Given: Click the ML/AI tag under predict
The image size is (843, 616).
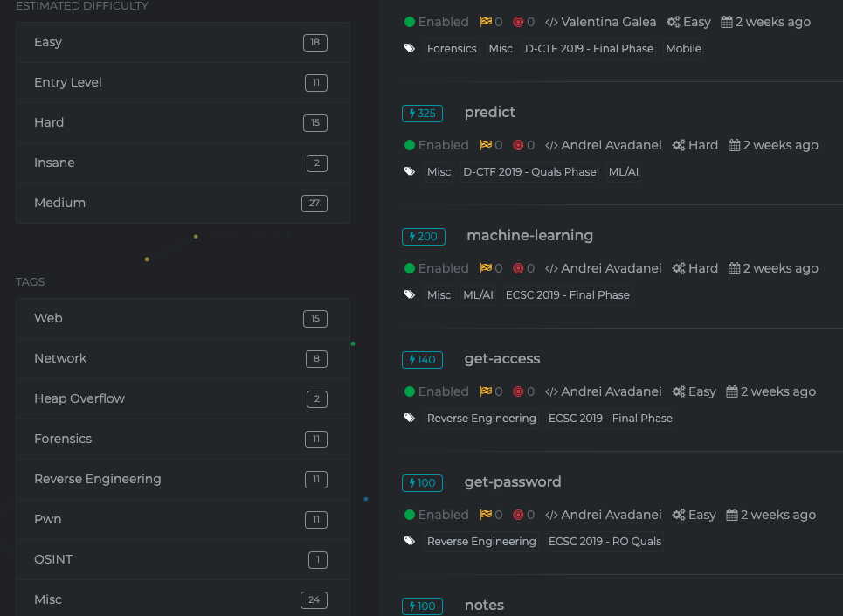Looking at the screenshot, I should pyautogui.click(x=624, y=172).
